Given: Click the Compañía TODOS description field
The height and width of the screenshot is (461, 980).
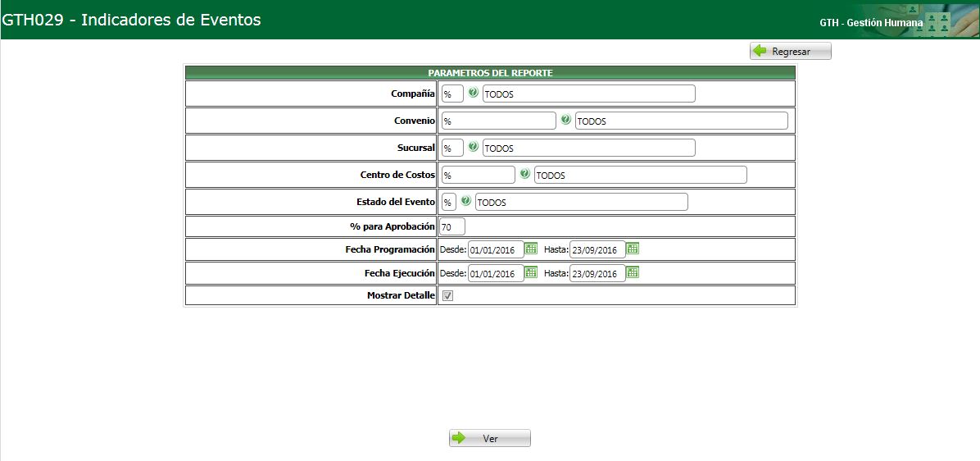Looking at the screenshot, I should tap(589, 94).
